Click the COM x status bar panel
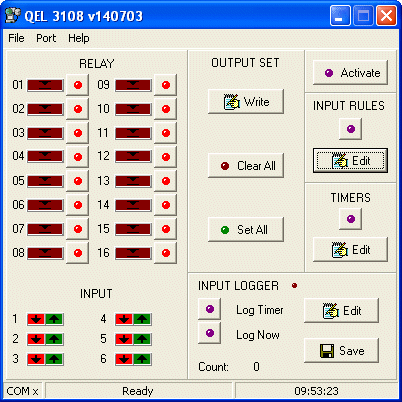This screenshot has width=402, height=402. [23, 391]
